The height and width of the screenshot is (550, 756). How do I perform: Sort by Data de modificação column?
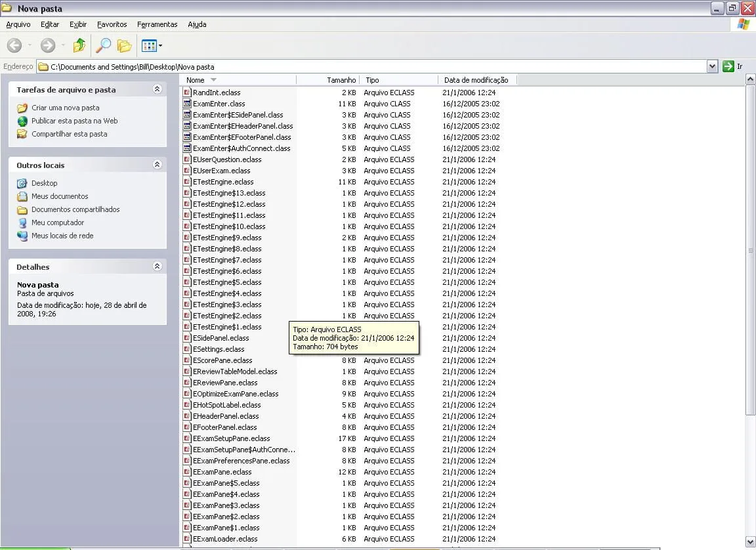[x=476, y=80]
